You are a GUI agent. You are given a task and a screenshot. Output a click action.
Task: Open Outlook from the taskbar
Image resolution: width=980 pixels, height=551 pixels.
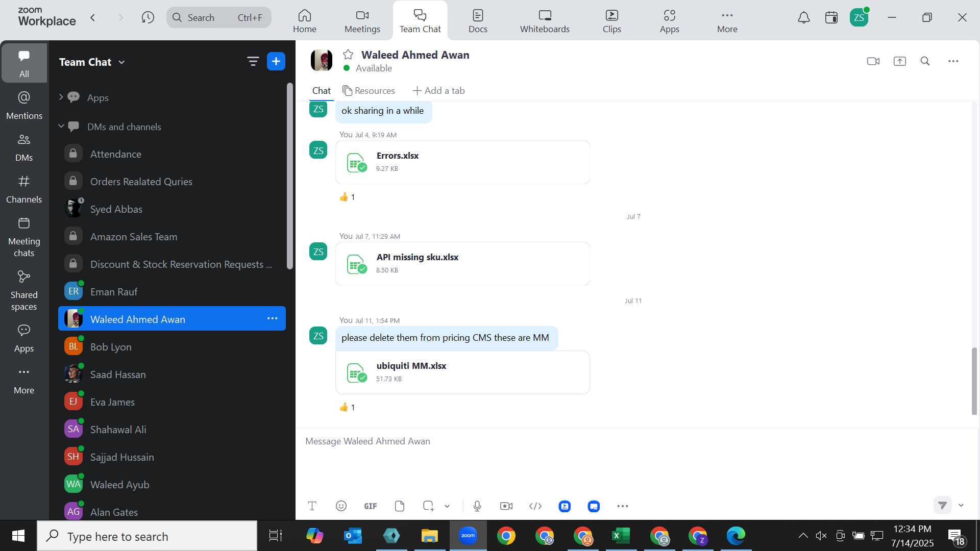[x=353, y=536]
